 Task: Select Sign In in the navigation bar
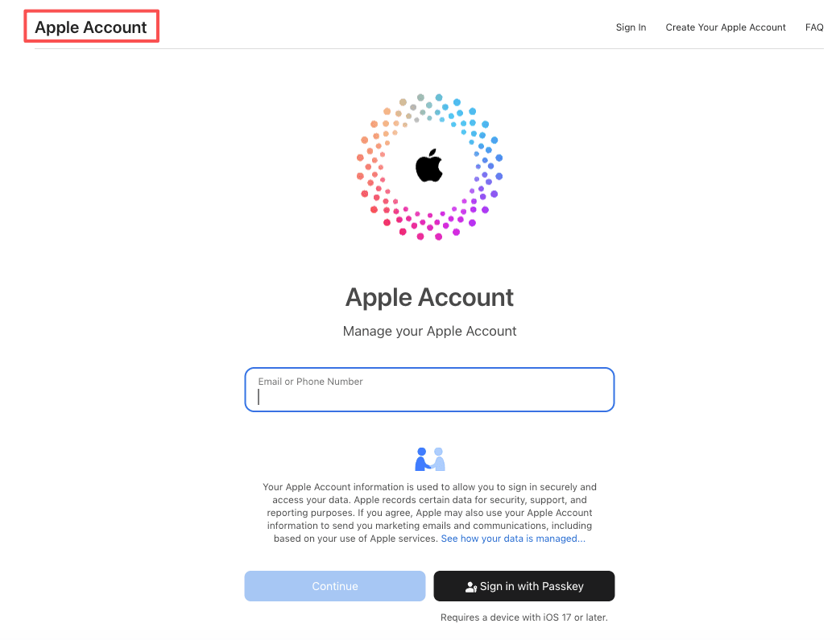631,27
